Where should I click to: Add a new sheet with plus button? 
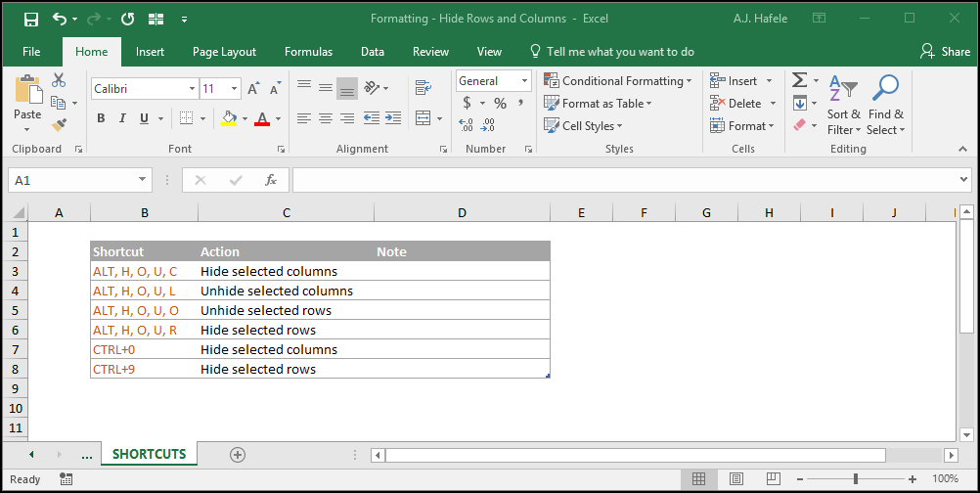(x=237, y=455)
